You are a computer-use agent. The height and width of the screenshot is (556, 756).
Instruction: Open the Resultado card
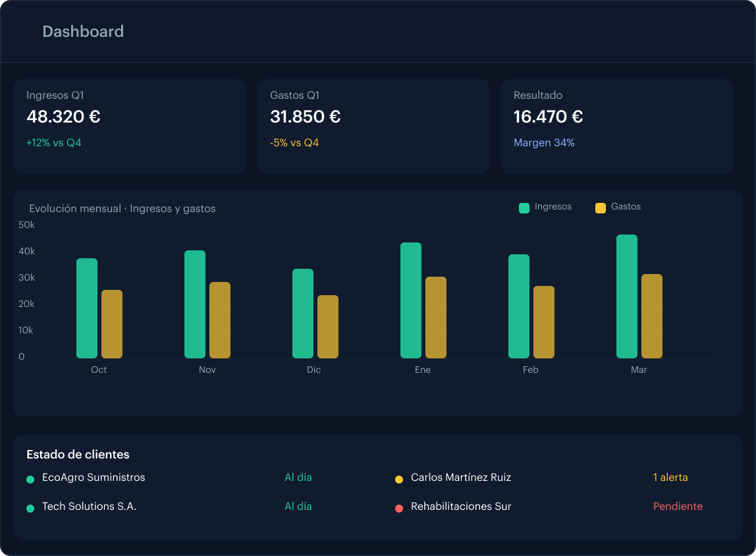tap(616, 126)
